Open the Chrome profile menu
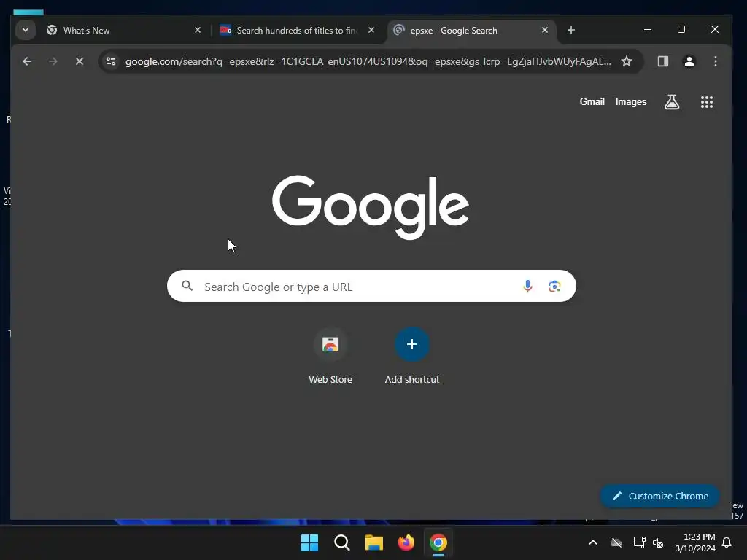 (689, 61)
